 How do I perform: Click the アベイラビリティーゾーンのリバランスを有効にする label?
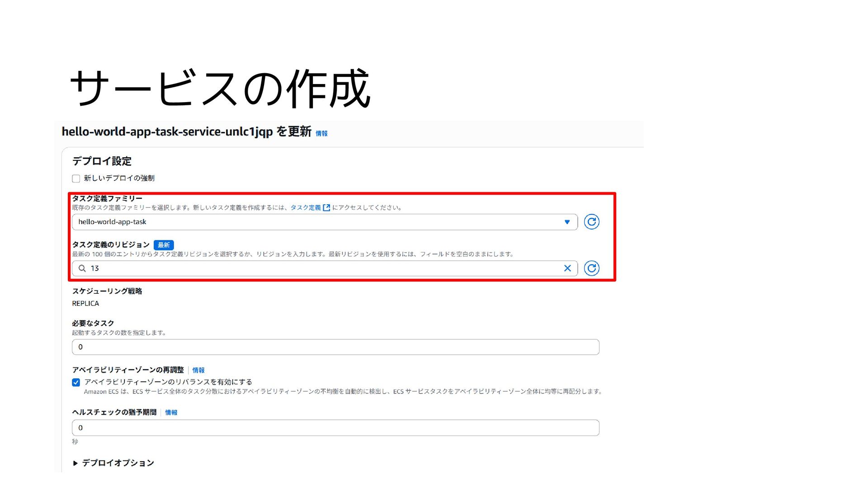coord(168,382)
